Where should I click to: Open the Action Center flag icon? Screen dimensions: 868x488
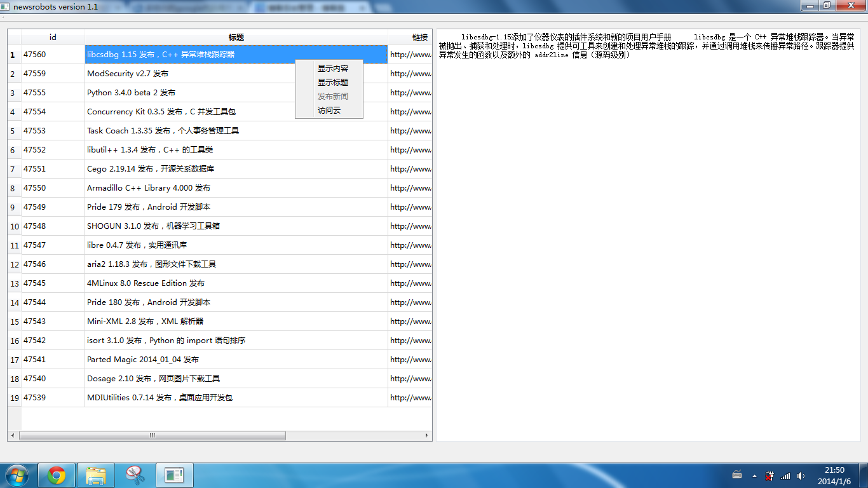pyautogui.click(x=770, y=475)
